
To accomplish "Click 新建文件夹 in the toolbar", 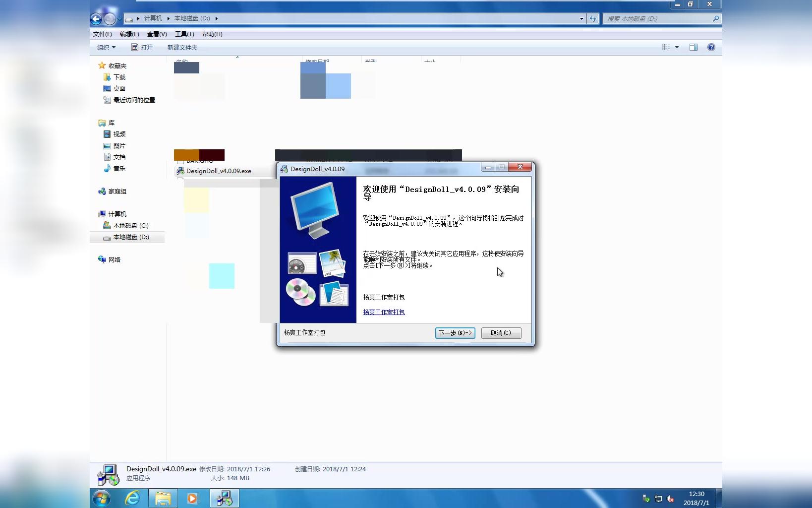I will point(182,48).
